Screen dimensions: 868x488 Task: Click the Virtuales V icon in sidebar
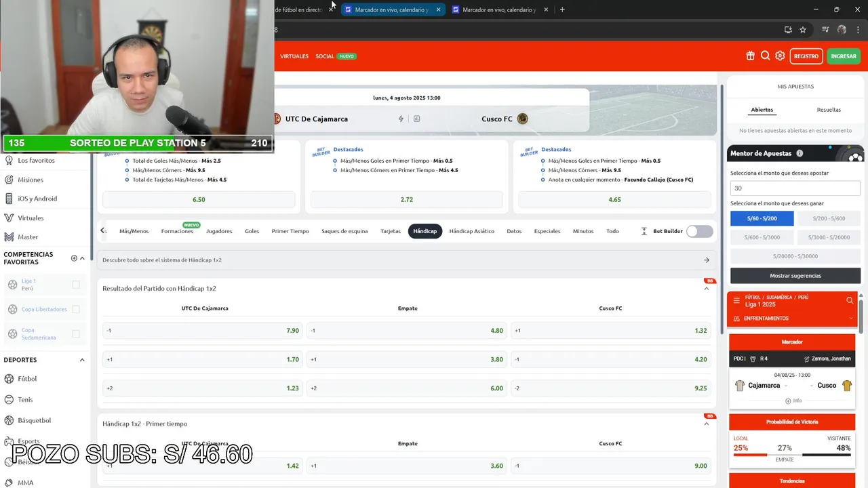9,218
